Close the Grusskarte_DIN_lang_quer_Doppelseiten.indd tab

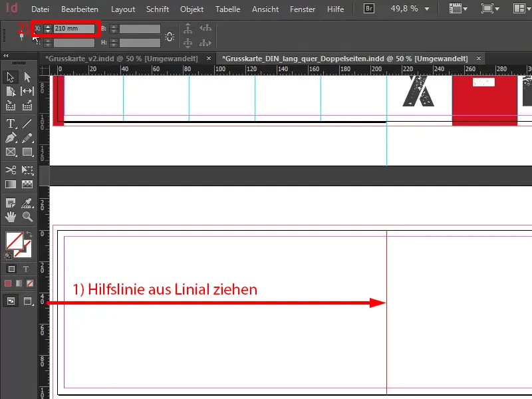(x=479, y=59)
